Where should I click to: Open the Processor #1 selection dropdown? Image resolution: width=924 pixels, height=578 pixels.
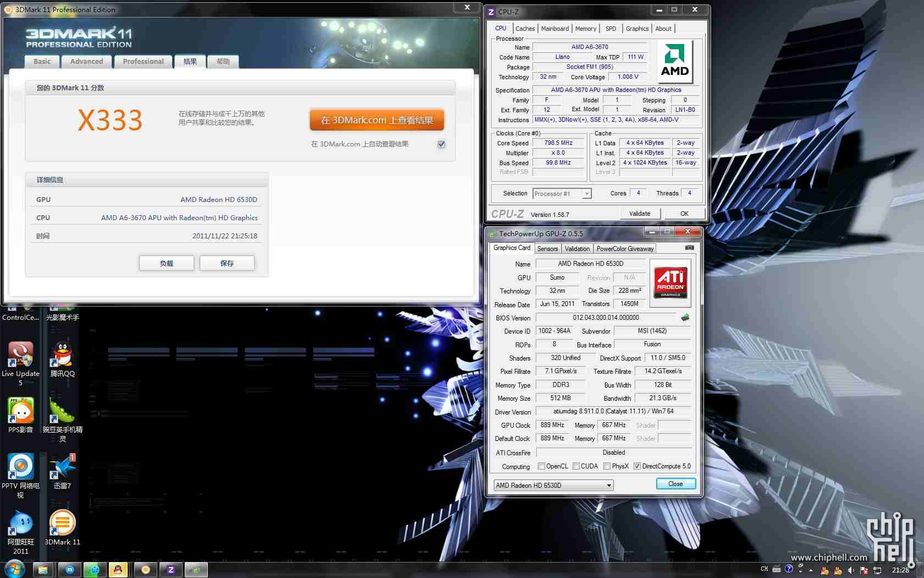562,194
